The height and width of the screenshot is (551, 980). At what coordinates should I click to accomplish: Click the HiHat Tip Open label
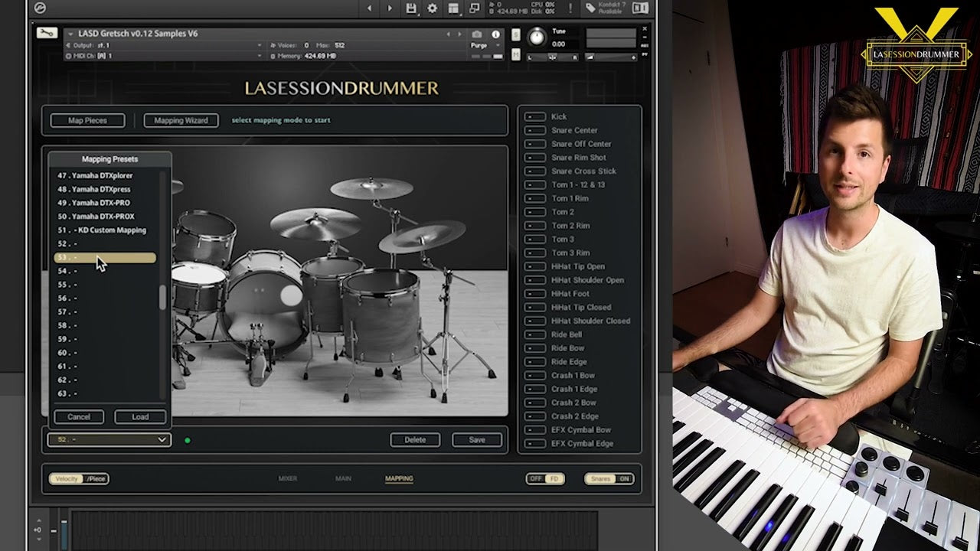click(x=578, y=266)
